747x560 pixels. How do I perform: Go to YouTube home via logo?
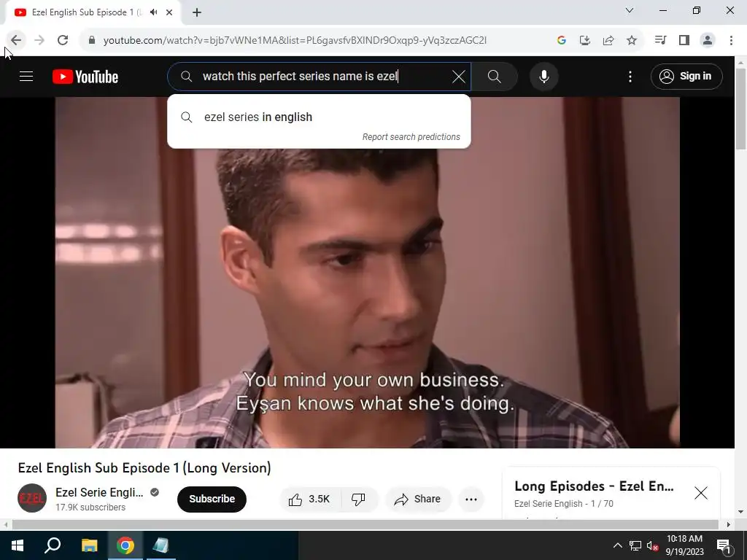tap(85, 77)
